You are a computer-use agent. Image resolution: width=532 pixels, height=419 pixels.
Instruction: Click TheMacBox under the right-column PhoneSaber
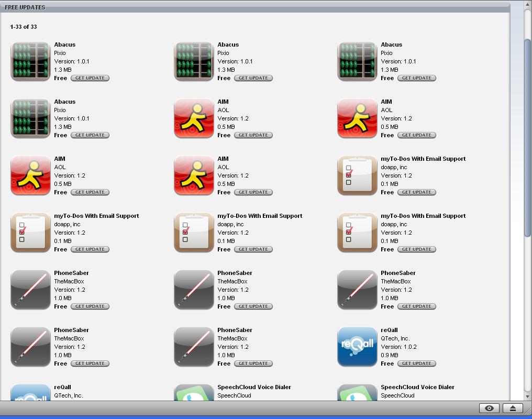pyautogui.click(x=396, y=281)
